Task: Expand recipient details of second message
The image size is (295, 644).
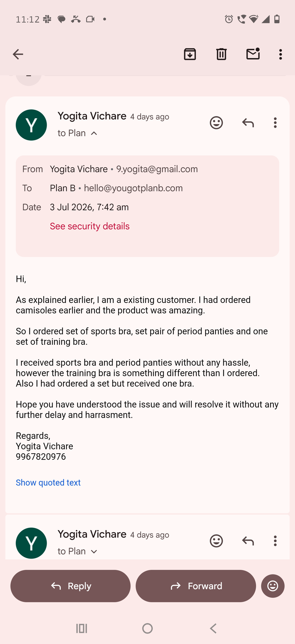Action: click(x=94, y=551)
